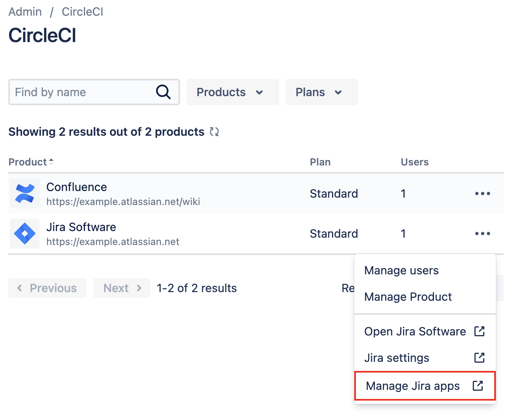
Task: Sort by the Product column arrow
Action: pos(51,162)
